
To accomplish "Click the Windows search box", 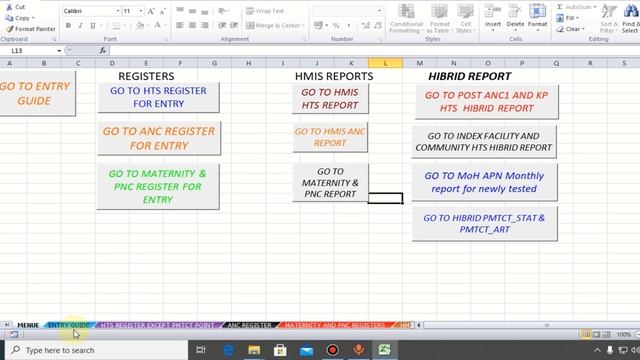I will tap(96, 350).
